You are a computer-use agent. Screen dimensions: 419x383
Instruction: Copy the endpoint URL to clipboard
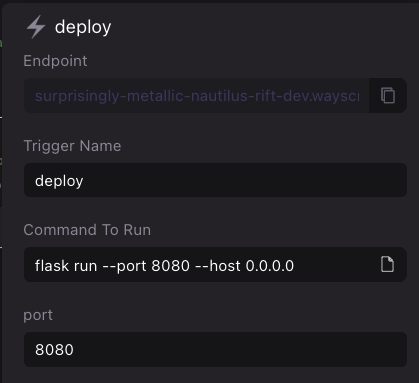pos(388,96)
